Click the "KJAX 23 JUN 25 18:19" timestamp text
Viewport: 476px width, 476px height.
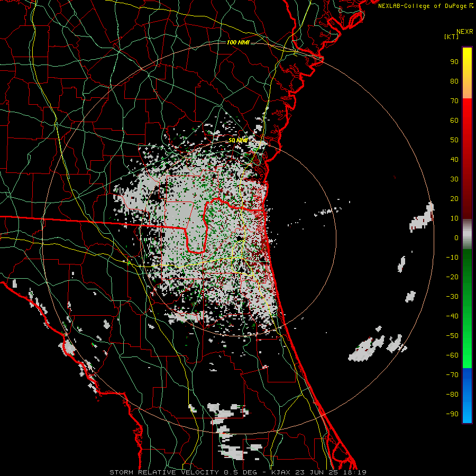point(318,472)
